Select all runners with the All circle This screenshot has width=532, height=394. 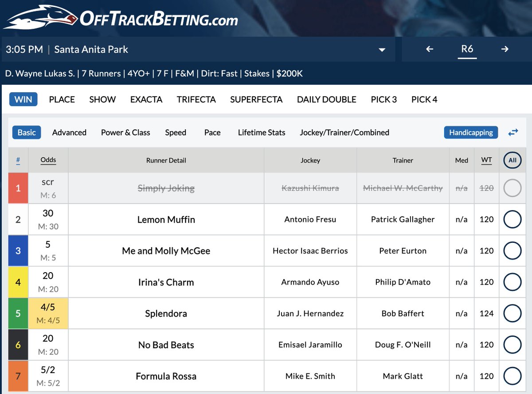512,160
